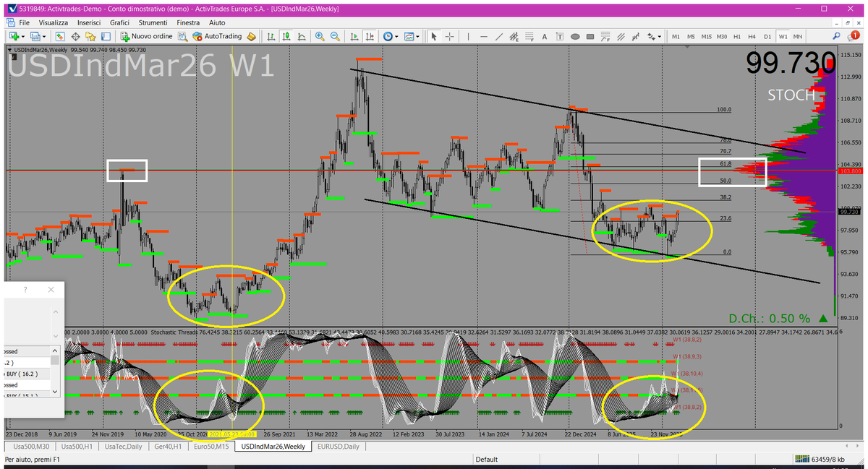The image size is (868, 469).
Task: Toggle the Data Window crosshair-target icon
Action: (75, 36)
